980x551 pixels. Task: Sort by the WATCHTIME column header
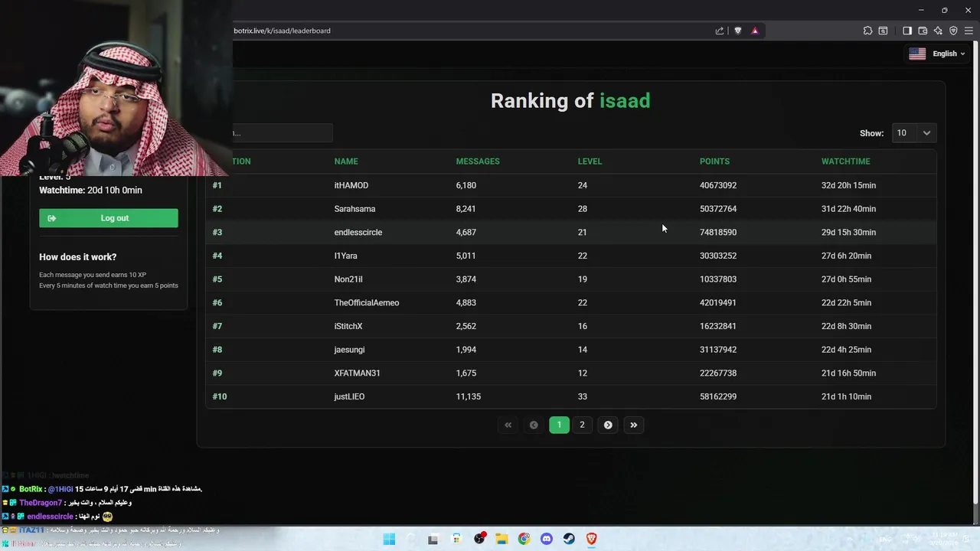(x=845, y=161)
